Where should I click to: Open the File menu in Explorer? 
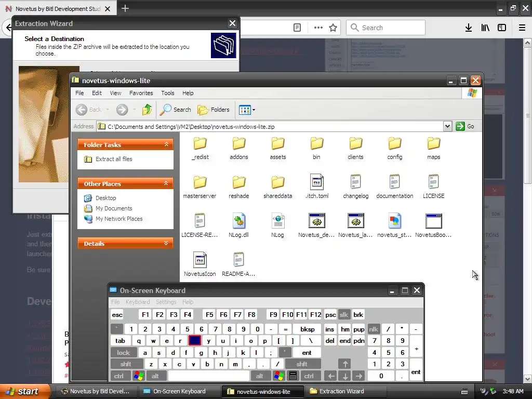[x=79, y=93]
